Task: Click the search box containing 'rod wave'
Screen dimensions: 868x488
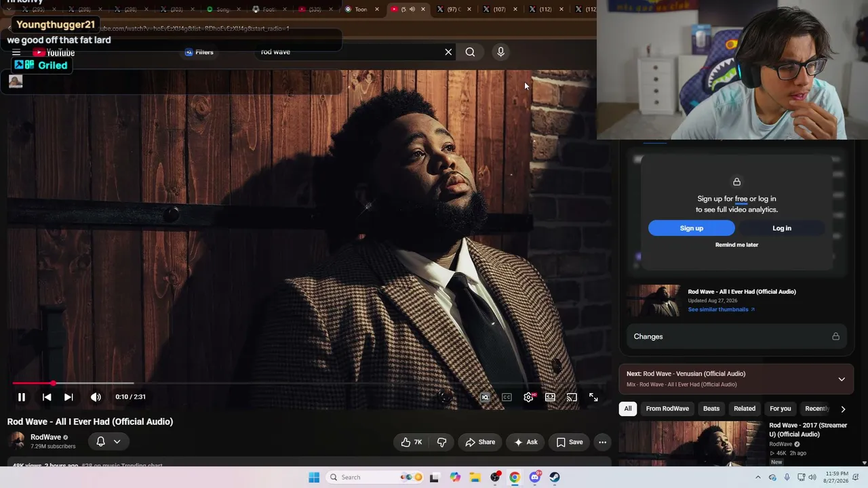Action: 349,52
